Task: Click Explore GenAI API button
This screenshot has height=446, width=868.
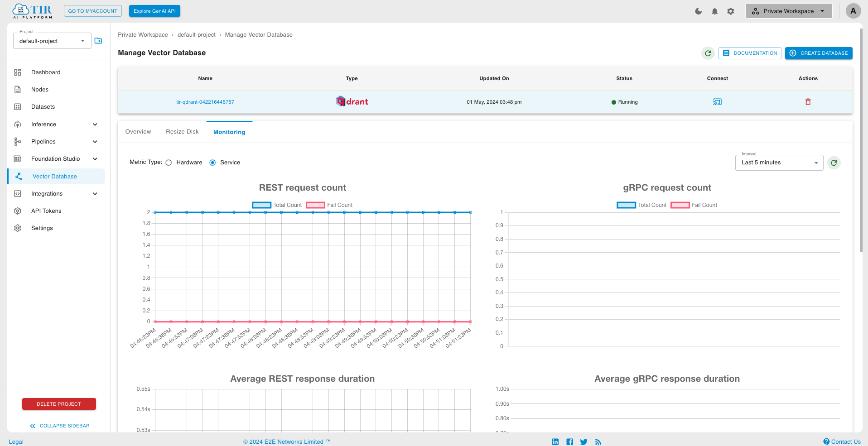Action: click(x=154, y=11)
